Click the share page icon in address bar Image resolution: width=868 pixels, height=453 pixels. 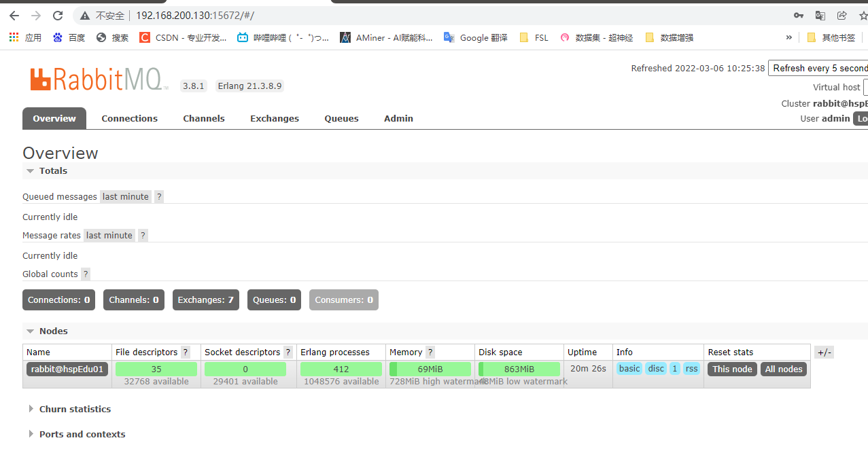coord(842,16)
